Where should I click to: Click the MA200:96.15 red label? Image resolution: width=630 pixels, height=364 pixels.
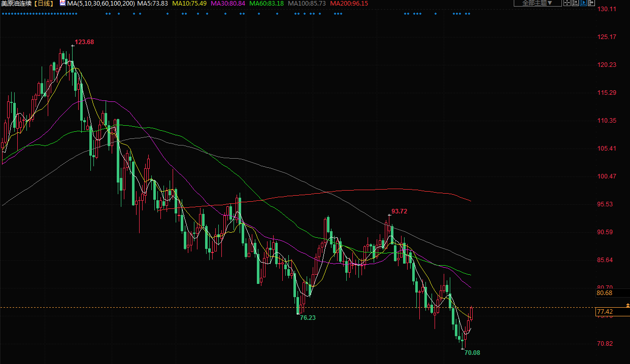tap(349, 4)
